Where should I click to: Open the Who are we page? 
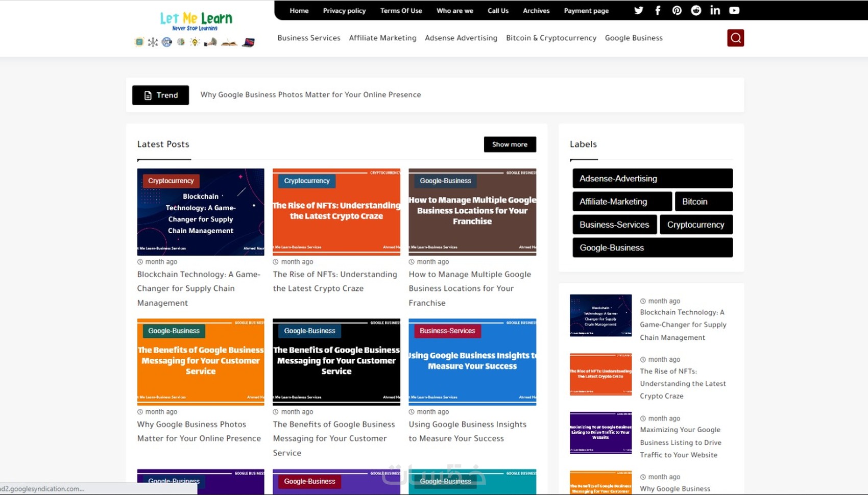pos(454,11)
